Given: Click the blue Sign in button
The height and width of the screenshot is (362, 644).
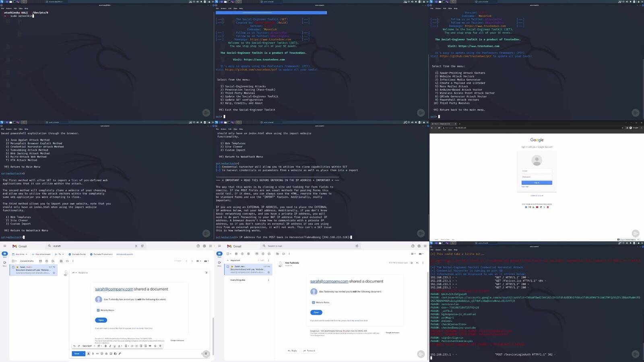Looking at the screenshot, I should 537,182.
